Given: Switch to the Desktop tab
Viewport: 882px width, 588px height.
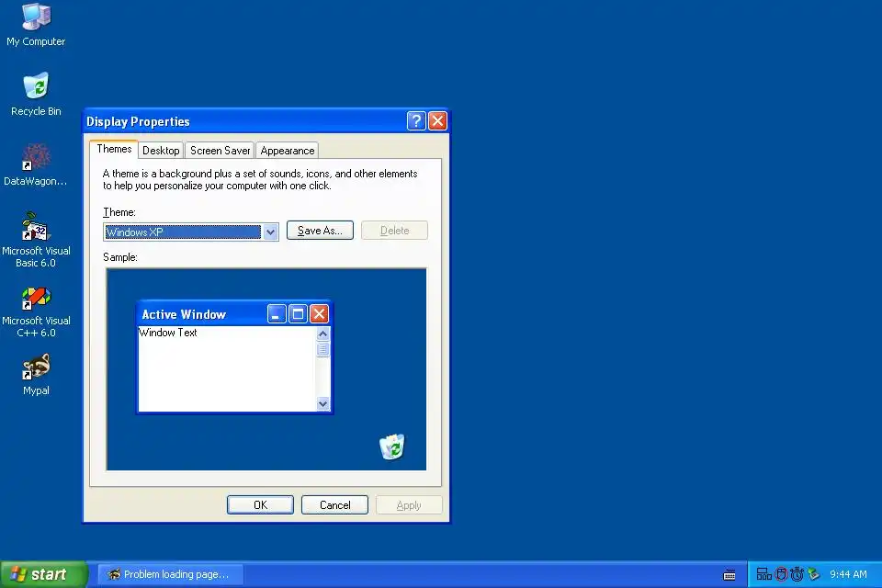Looking at the screenshot, I should [161, 151].
